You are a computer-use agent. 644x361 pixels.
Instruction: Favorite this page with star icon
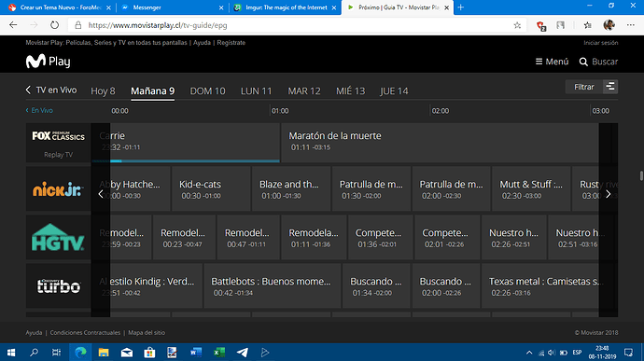pyautogui.click(x=517, y=25)
